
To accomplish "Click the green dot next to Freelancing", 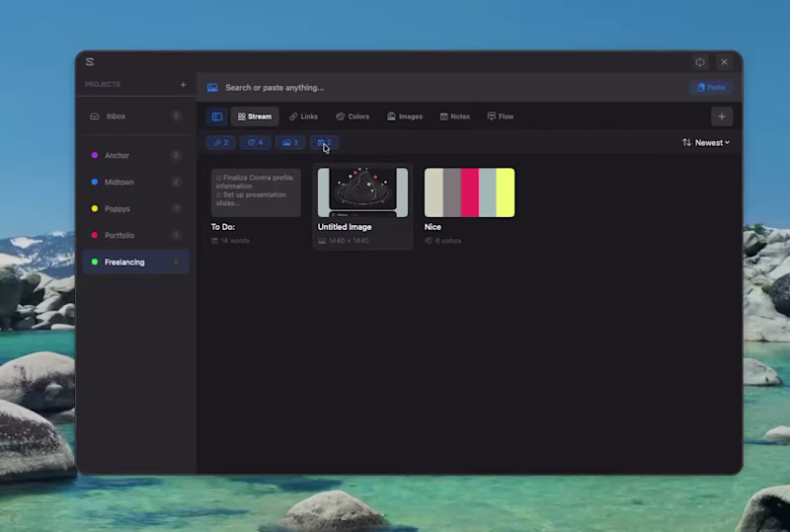I will 94,262.
